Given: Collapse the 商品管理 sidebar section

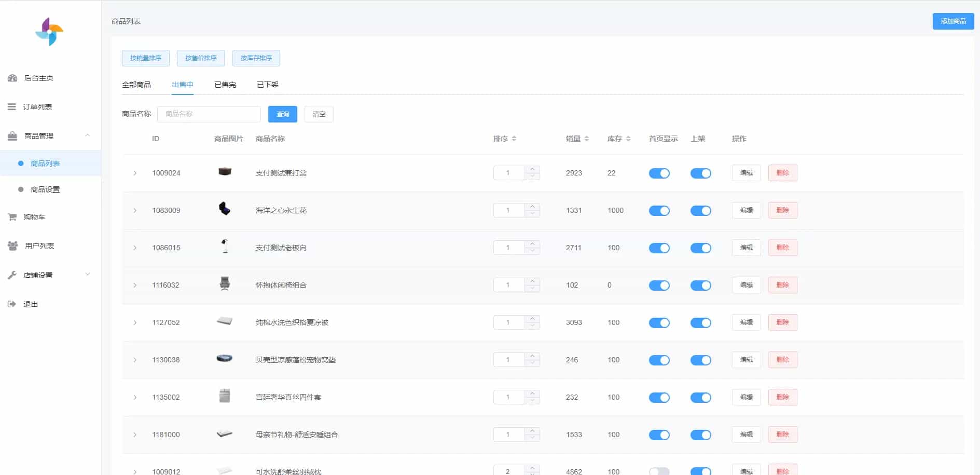Looking at the screenshot, I should point(87,135).
